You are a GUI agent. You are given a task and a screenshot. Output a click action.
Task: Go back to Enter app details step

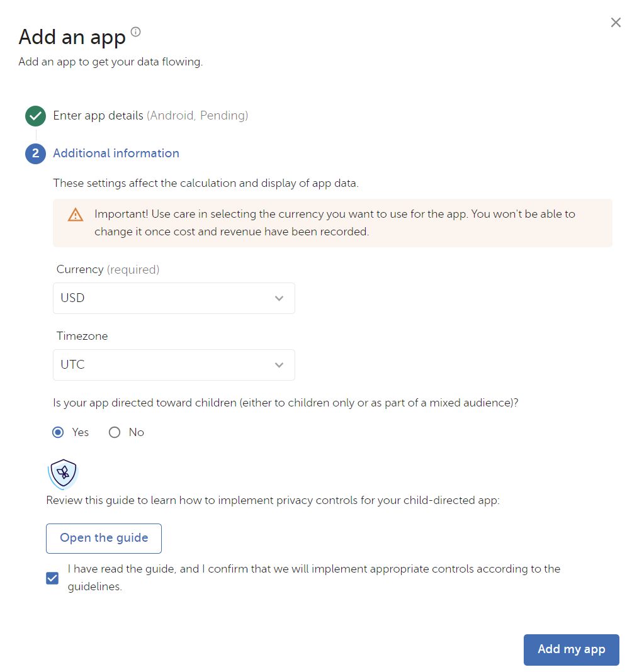(98, 116)
